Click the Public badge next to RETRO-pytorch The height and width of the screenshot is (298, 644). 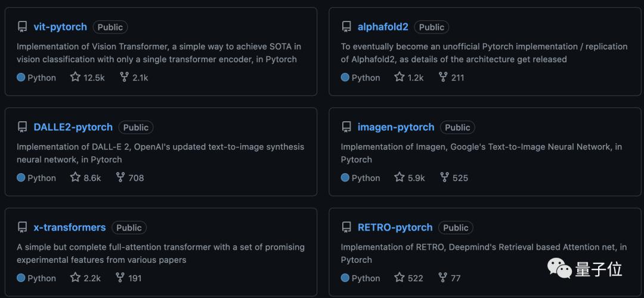(456, 228)
